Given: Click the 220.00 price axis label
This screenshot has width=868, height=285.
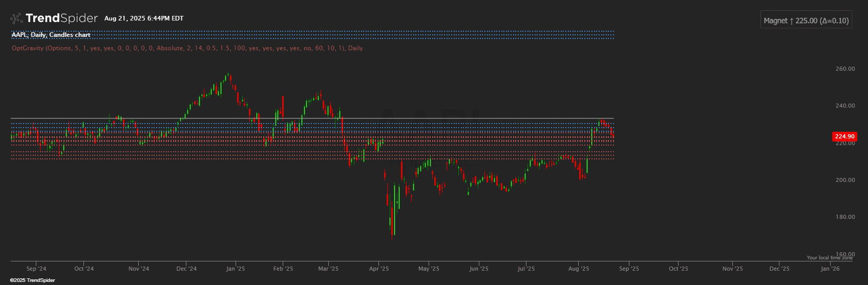Looking at the screenshot, I should (845, 143).
